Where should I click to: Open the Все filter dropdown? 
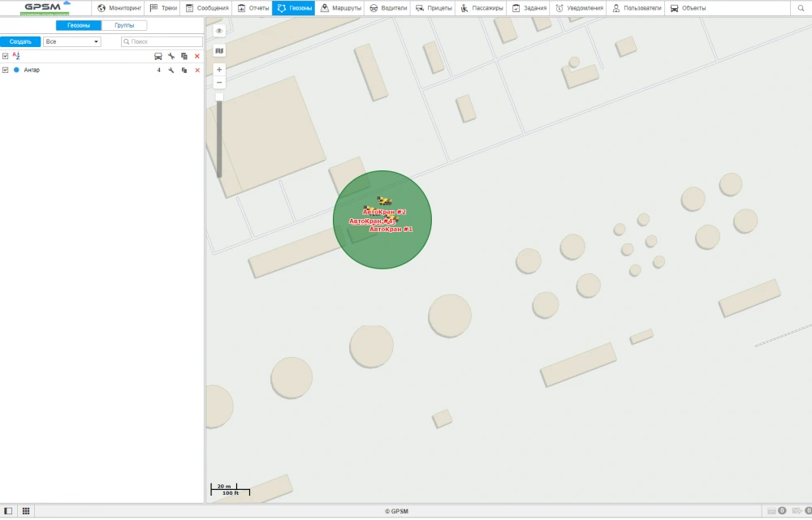click(72, 41)
